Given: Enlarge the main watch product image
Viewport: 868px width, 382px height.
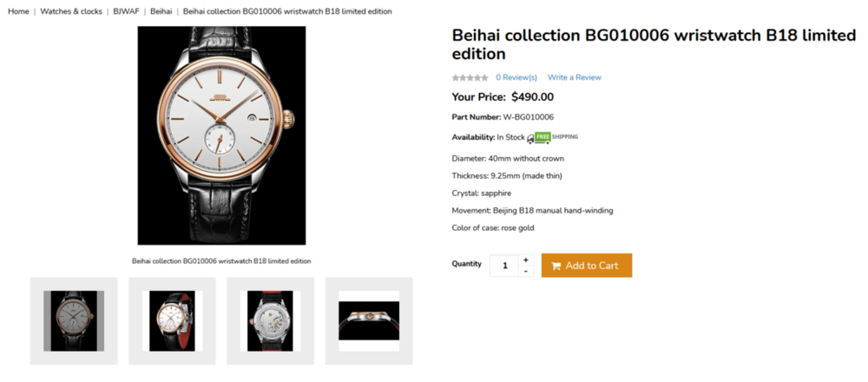Looking at the screenshot, I should 221,135.
